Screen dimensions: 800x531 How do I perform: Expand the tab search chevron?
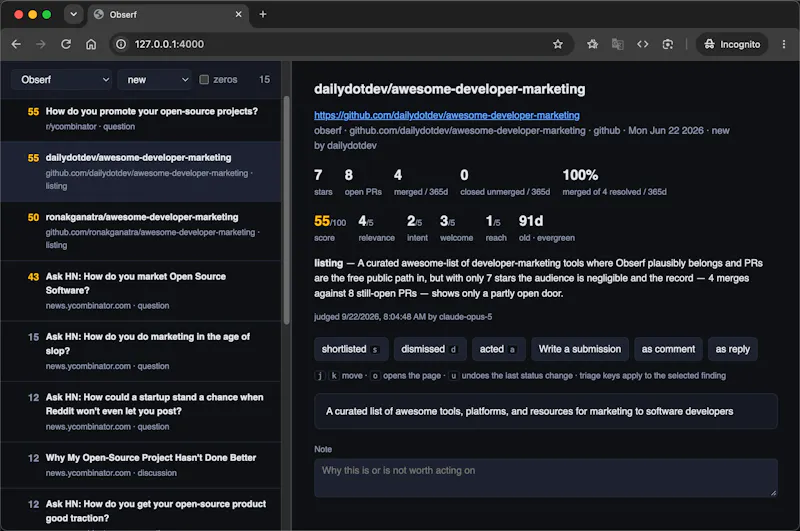[x=73, y=14]
